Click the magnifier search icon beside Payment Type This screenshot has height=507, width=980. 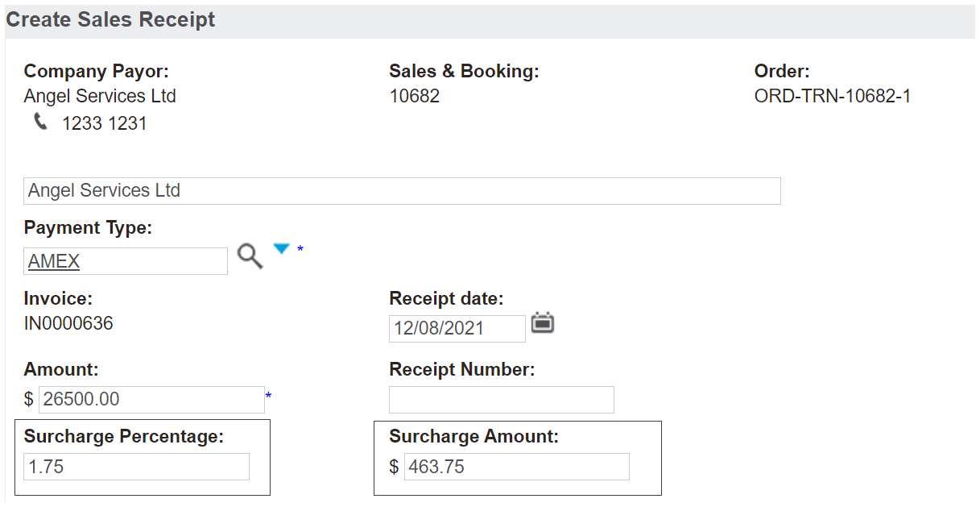[250, 257]
